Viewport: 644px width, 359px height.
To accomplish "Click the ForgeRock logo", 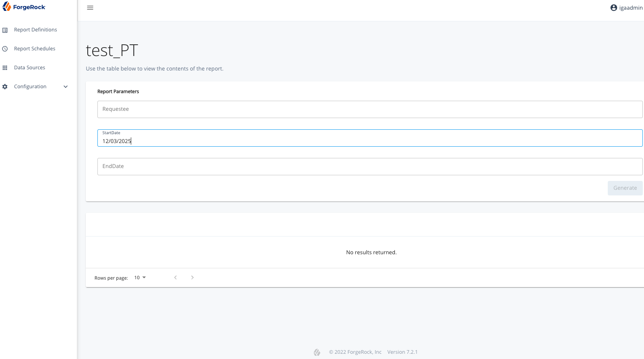I will pyautogui.click(x=24, y=7).
